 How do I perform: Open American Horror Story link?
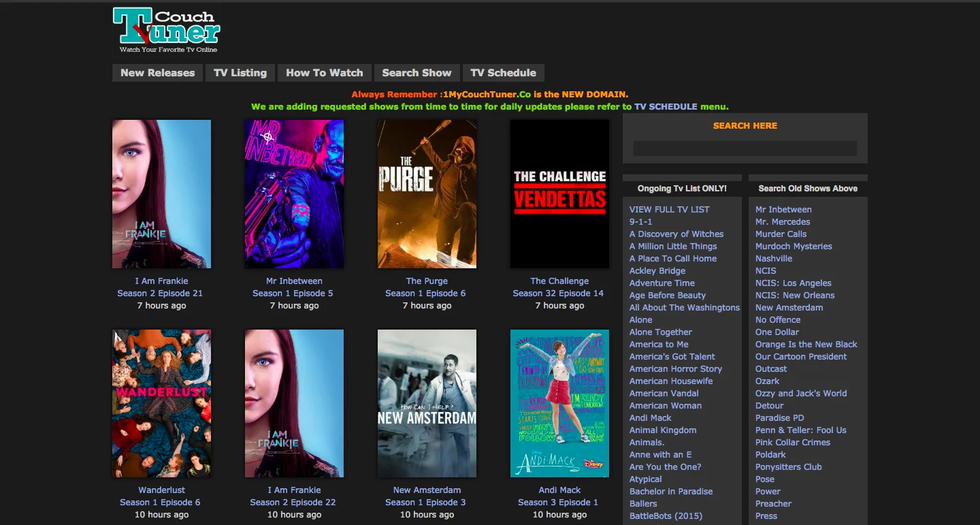tap(676, 369)
